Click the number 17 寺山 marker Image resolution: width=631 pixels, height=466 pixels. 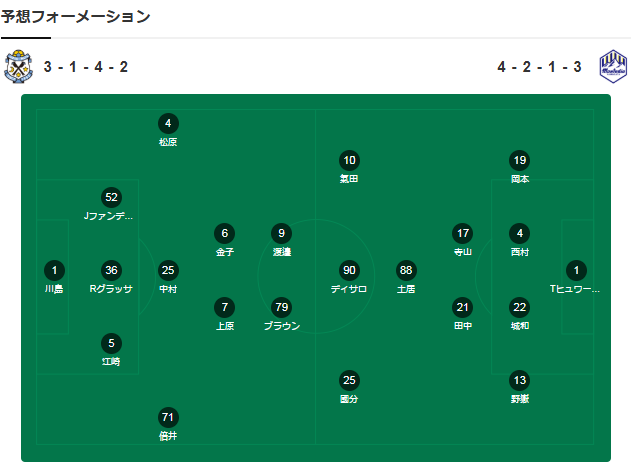(462, 233)
